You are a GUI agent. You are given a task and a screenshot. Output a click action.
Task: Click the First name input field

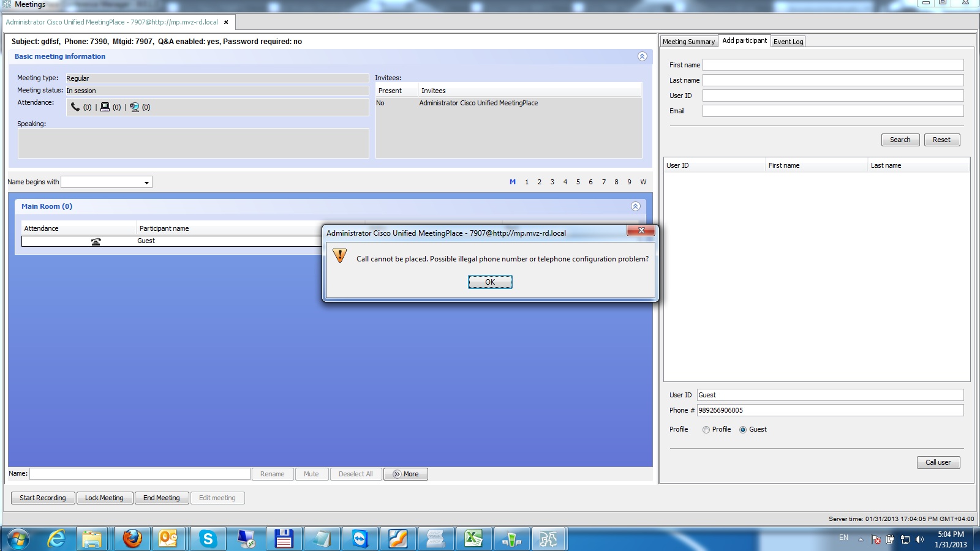click(833, 65)
